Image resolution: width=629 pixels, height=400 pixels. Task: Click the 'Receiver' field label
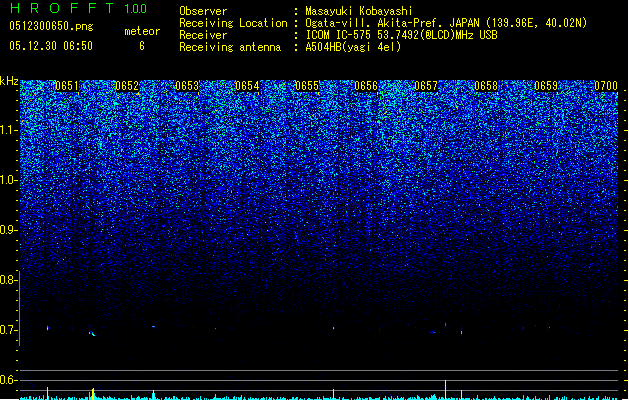click(x=203, y=35)
